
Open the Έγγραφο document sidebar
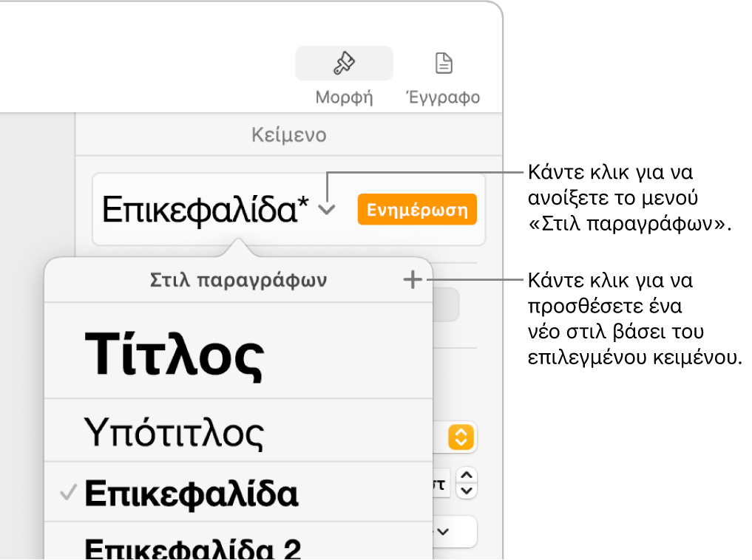pos(443,77)
